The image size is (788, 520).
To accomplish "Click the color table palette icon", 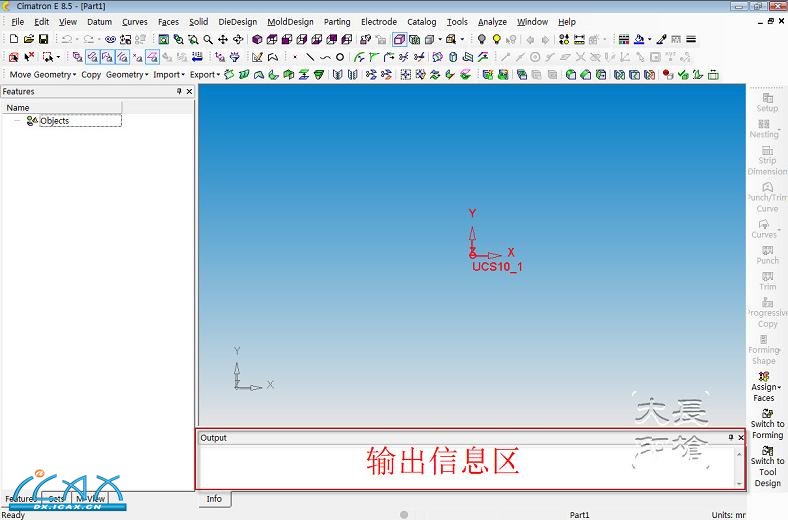I will [624, 39].
